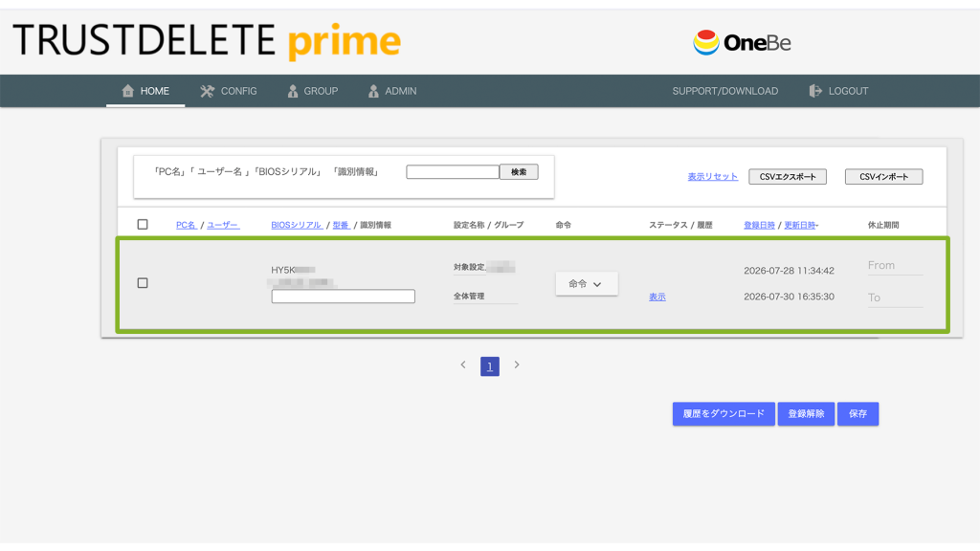The image size is (980, 551).
Task: Click the From date field
Action: point(895,266)
